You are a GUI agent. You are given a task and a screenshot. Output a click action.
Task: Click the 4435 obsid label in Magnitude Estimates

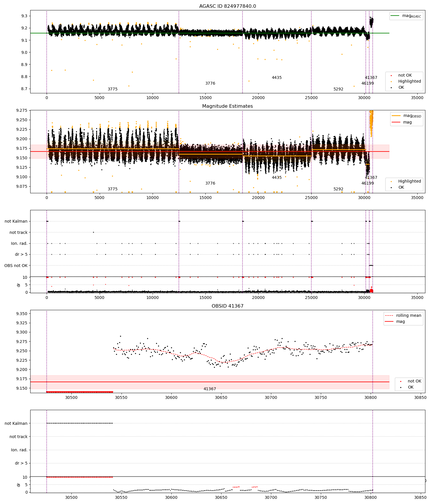click(x=277, y=177)
